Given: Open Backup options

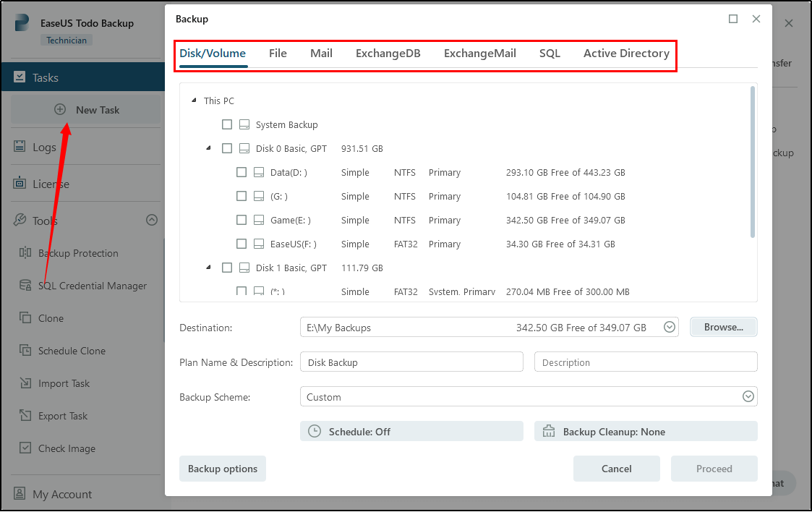Looking at the screenshot, I should point(223,469).
